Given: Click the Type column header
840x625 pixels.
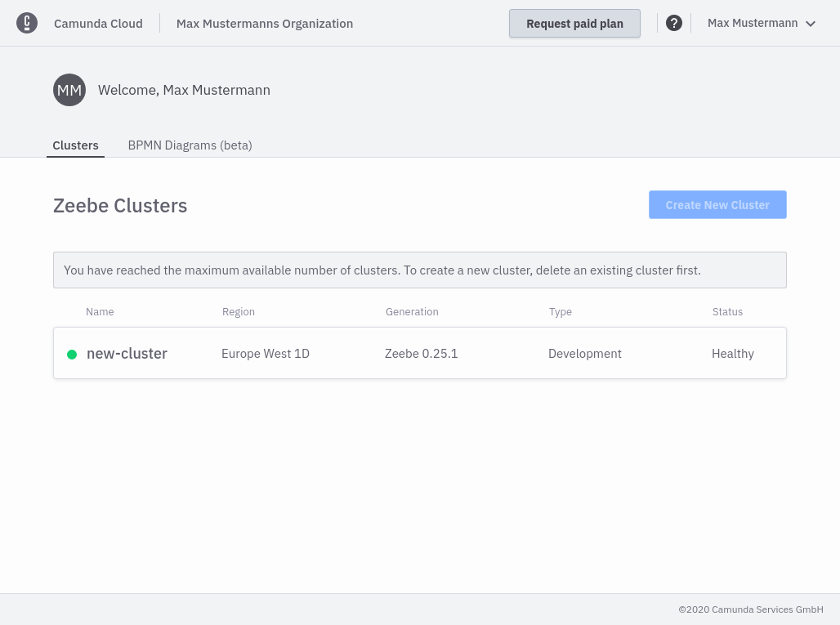Looking at the screenshot, I should (561, 312).
